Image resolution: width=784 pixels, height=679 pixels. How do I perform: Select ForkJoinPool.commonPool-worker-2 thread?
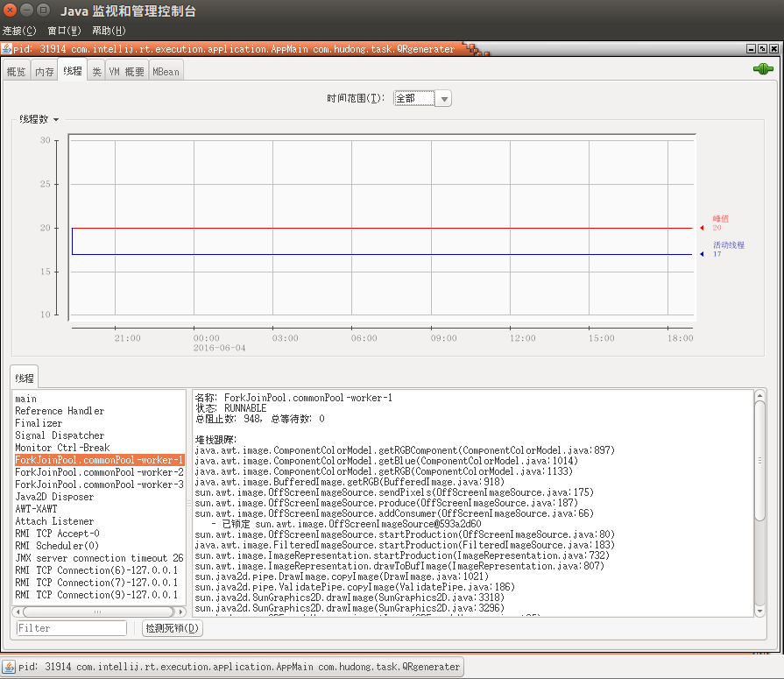(99, 472)
